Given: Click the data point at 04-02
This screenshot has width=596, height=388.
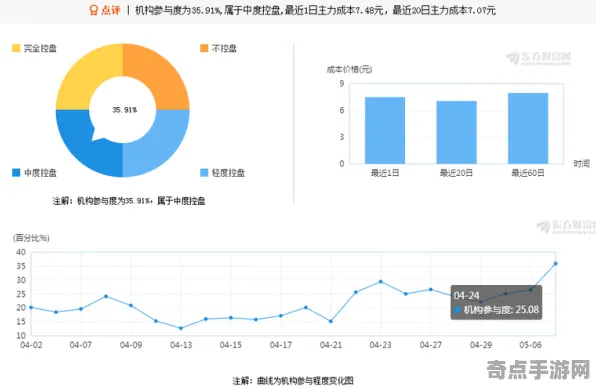Looking at the screenshot, I should coord(31,307).
